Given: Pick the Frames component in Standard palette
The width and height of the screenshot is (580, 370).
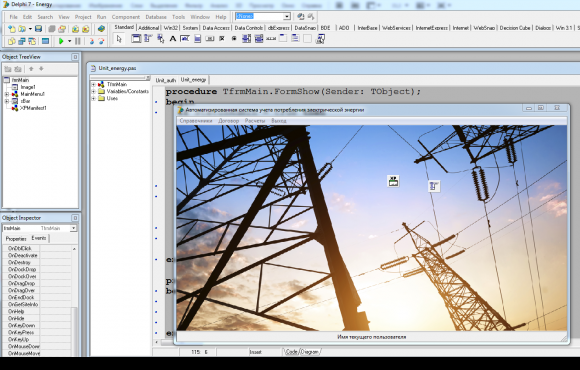Looking at the screenshot, I should pyautogui.click(x=136, y=38).
